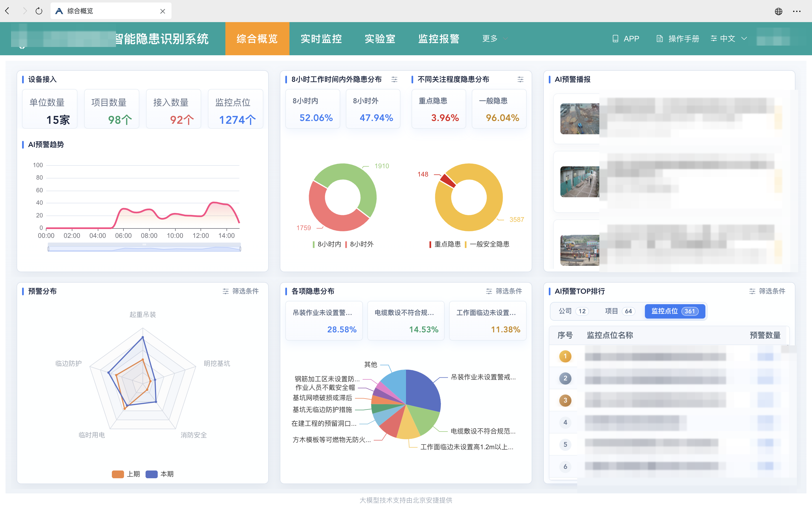Click the 监控点位 1274个 stat card

tap(236, 109)
